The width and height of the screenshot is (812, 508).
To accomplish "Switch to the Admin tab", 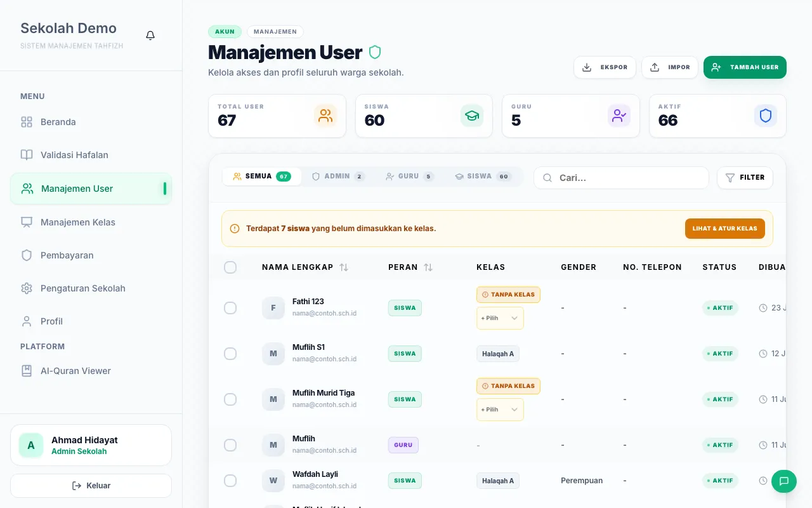I will (338, 177).
